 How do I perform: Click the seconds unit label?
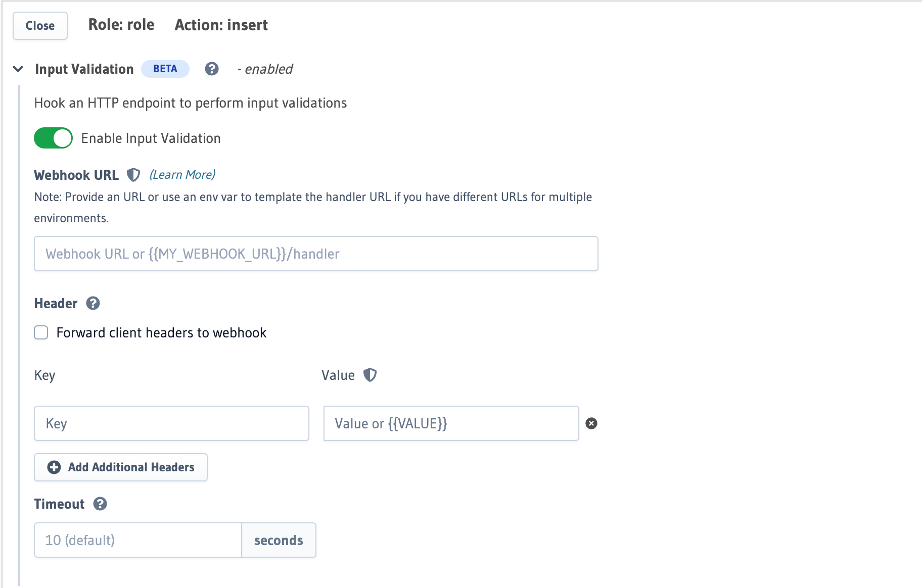pyautogui.click(x=279, y=540)
